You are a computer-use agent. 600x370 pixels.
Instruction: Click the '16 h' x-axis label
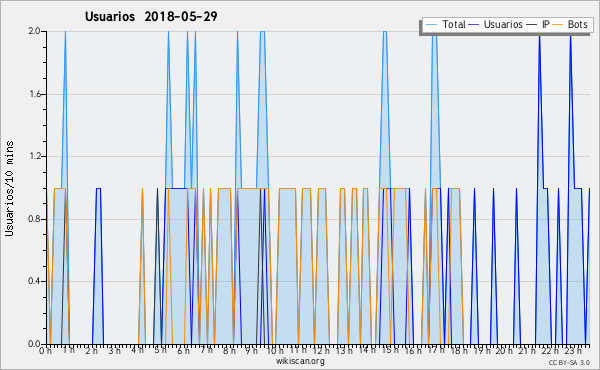(x=413, y=351)
